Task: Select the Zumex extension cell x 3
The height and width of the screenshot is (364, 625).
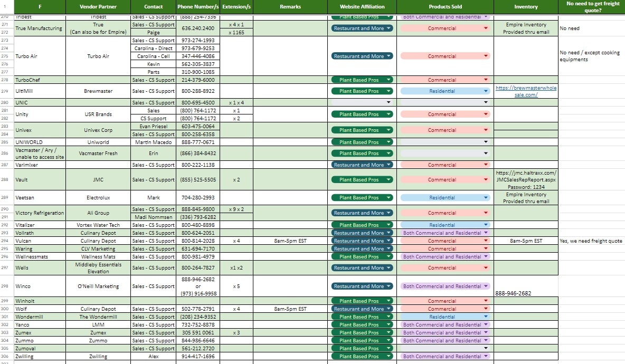Action: pyautogui.click(x=236, y=333)
